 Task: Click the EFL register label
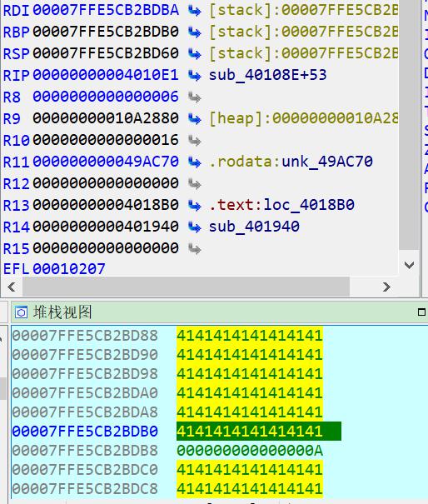point(17,269)
